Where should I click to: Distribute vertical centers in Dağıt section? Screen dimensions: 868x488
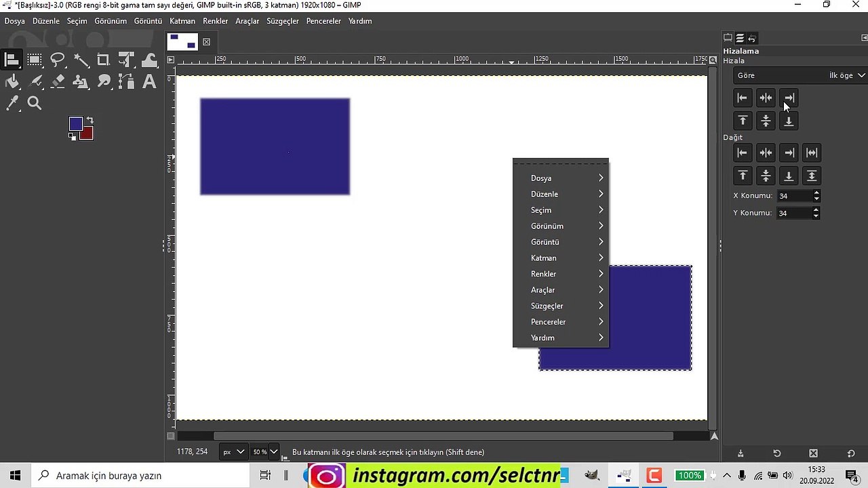766,176
